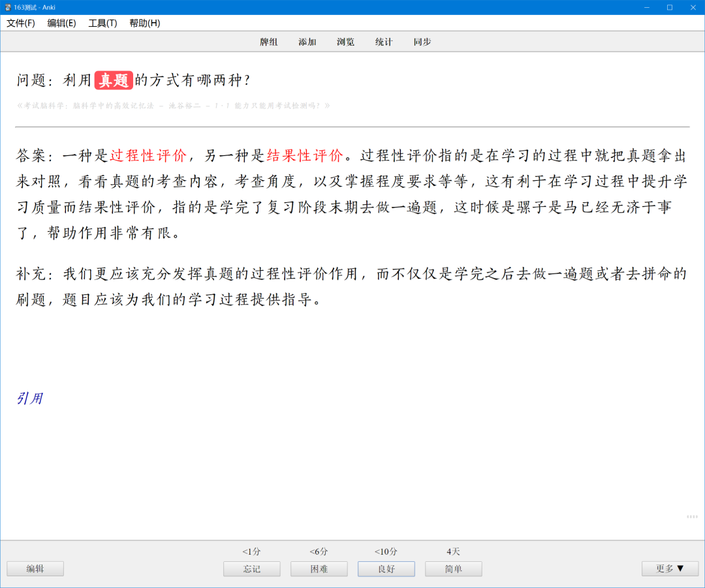Viewport: 705px width, 588px height.
Task: Maximize the Anki window
Action: pos(670,7)
